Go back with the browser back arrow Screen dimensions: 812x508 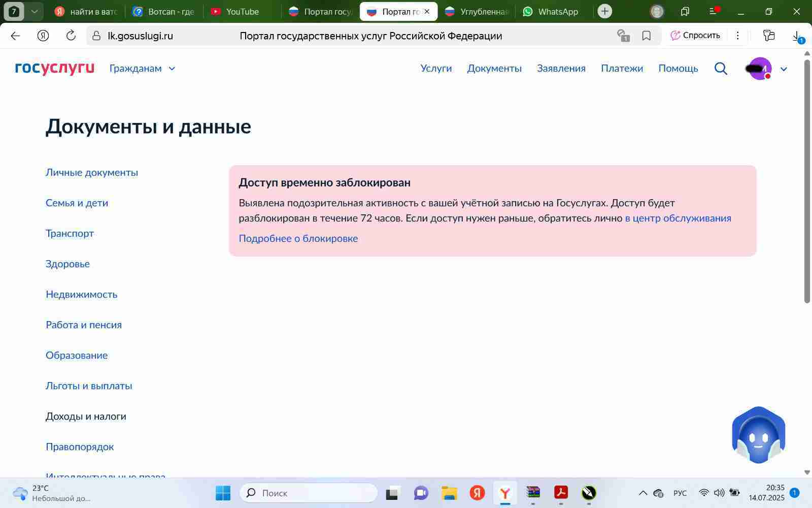click(15, 36)
